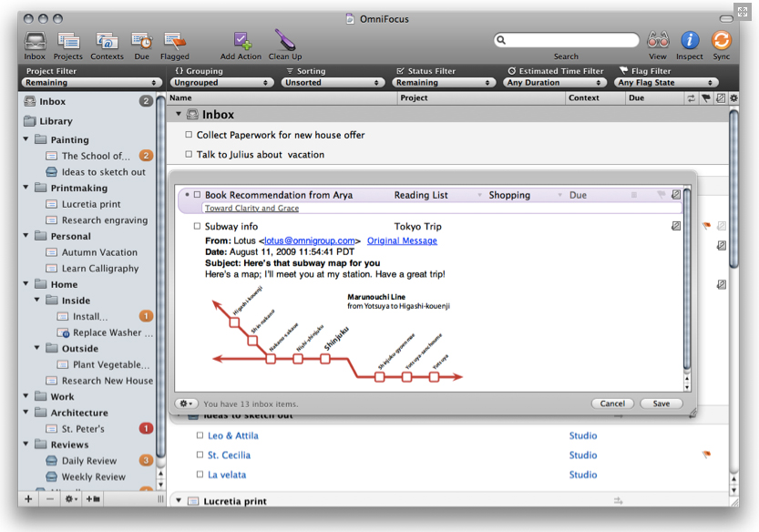The width and height of the screenshot is (759, 532).
Task: Click the flag column header icon
Action: [x=706, y=98]
